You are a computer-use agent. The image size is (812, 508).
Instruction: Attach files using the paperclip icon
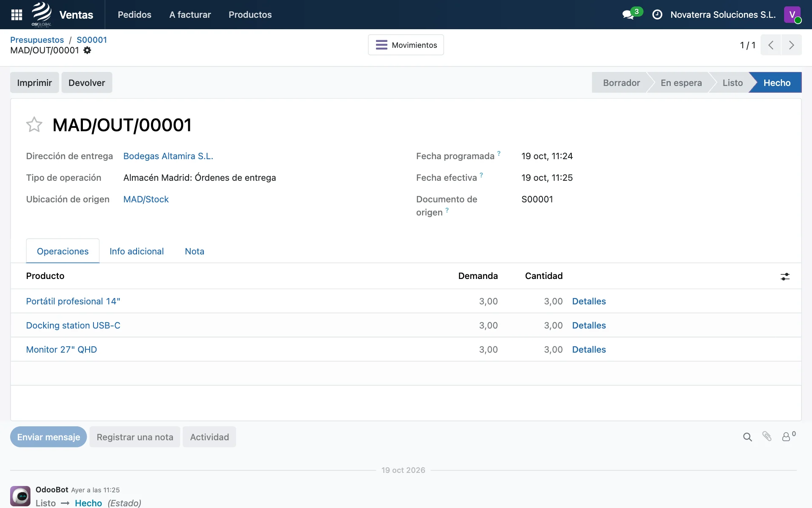coord(767,436)
